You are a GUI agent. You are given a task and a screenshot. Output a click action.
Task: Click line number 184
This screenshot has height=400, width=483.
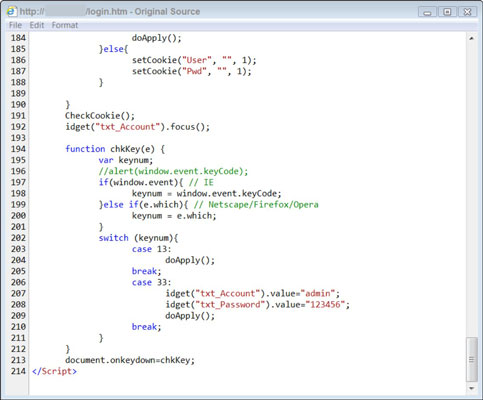pos(18,38)
